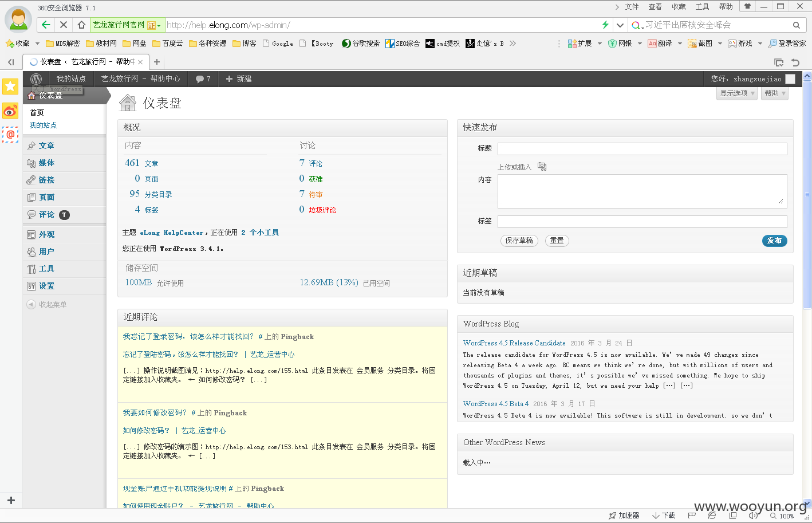The width and height of the screenshot is (812, 523).
Task: Open a new tab with the plus button
Action: coord(156,62)
